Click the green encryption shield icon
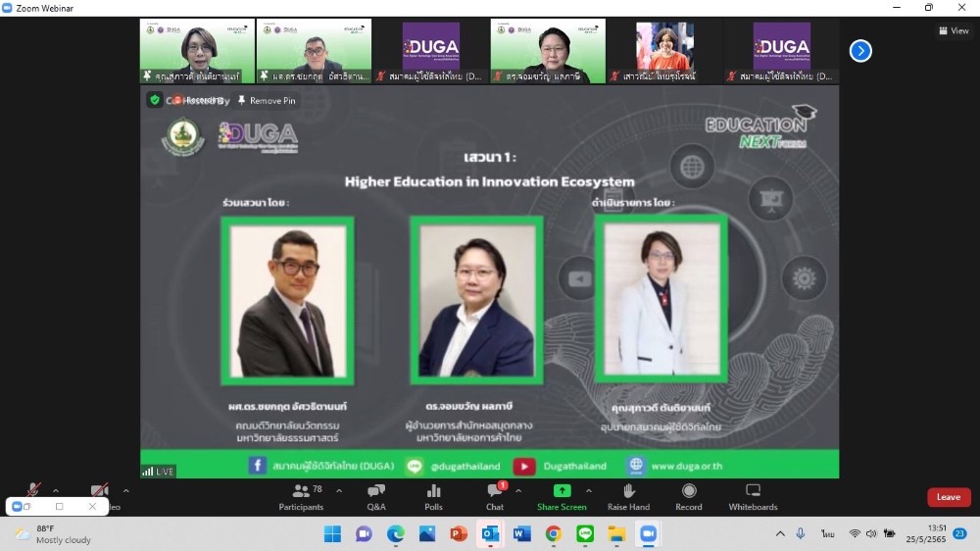980x551 pixels. tap(155, 100)
